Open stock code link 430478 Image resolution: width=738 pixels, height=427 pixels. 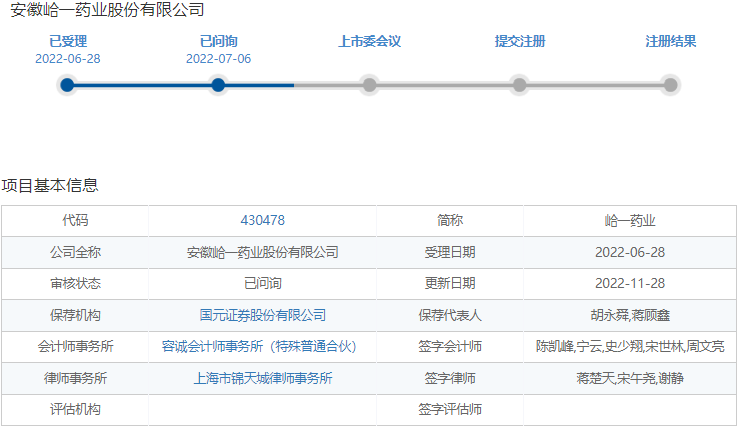[263, 220]
